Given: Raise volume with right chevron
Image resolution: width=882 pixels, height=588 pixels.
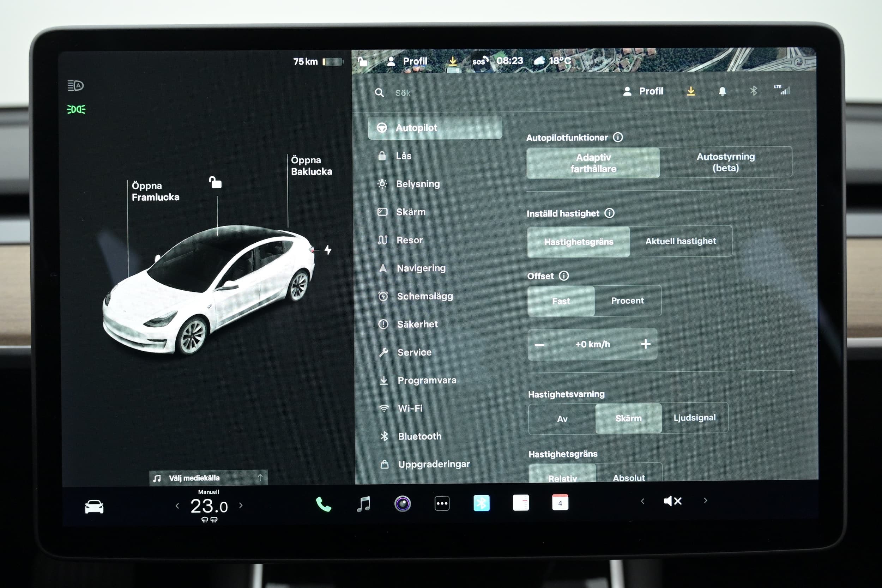Looking at the screenshot, I should [705, 500].
